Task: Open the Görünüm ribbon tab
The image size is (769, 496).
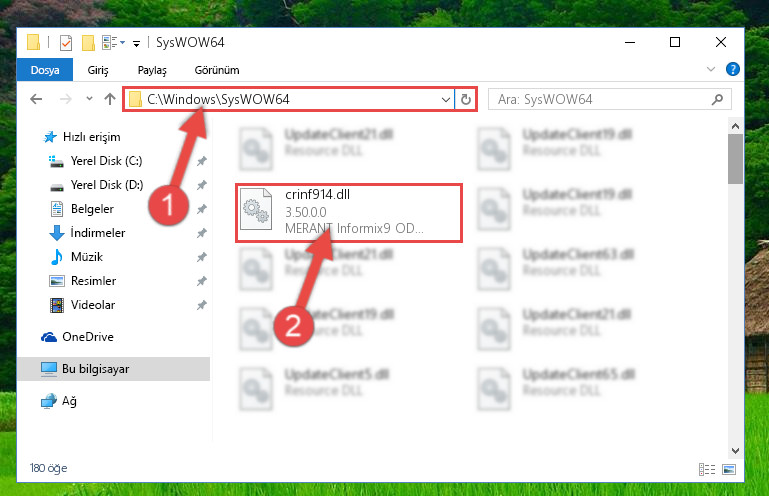Action: click(217, 70)
